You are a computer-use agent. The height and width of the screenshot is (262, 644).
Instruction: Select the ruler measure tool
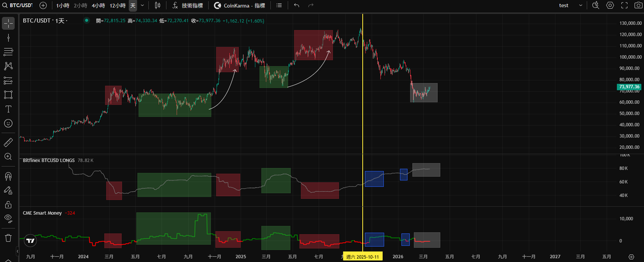[x=9, y=142]
